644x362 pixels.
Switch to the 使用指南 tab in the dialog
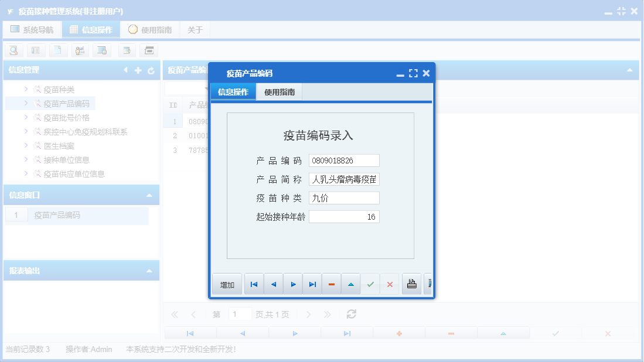click(280, 91)
